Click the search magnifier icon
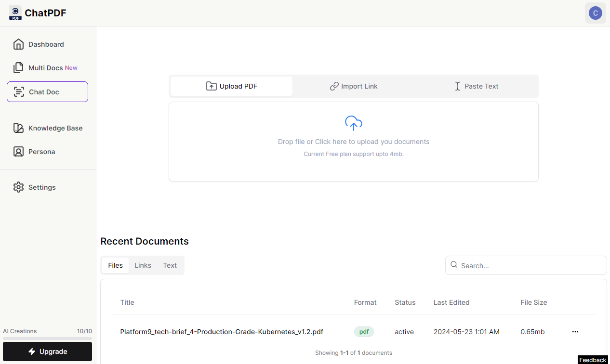The height and width of the screenshot is (364, 610). coord(453,265)
